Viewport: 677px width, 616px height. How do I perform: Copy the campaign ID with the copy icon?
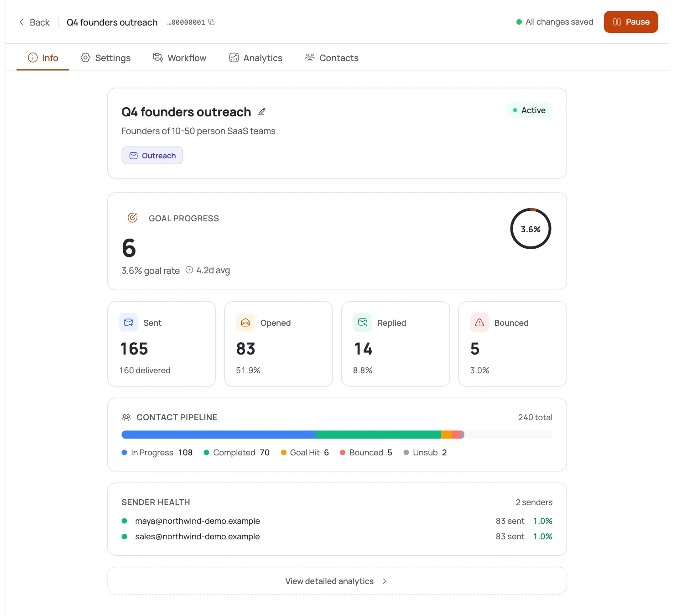tap(211, 22)
